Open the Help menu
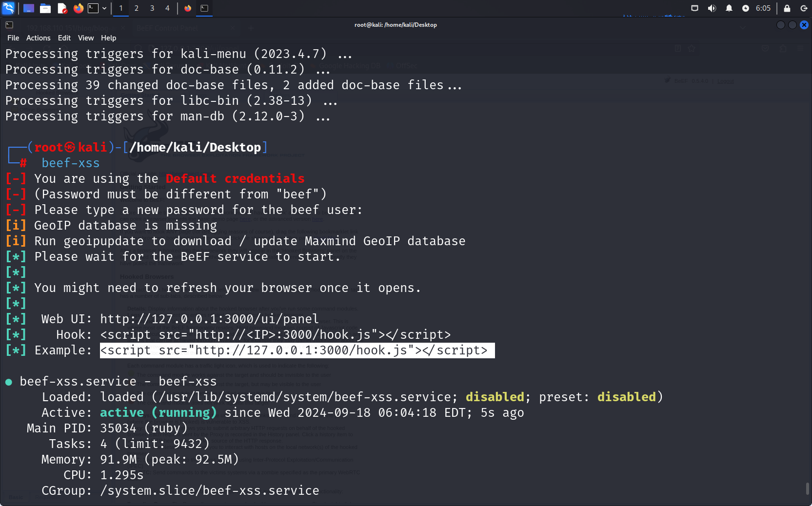812x506 pixels. click(x=108, y=38)
